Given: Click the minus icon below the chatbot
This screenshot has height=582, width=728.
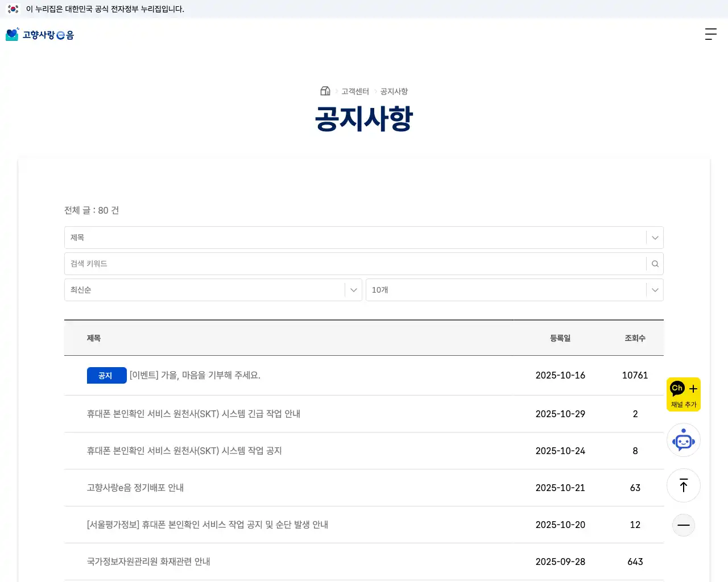Looking at the screenshot, I should tap(683, 525).
